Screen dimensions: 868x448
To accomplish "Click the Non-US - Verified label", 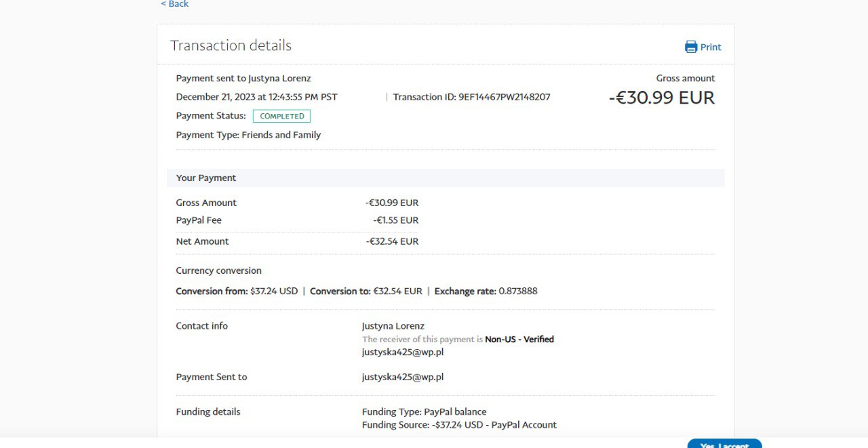I will 519,339.
